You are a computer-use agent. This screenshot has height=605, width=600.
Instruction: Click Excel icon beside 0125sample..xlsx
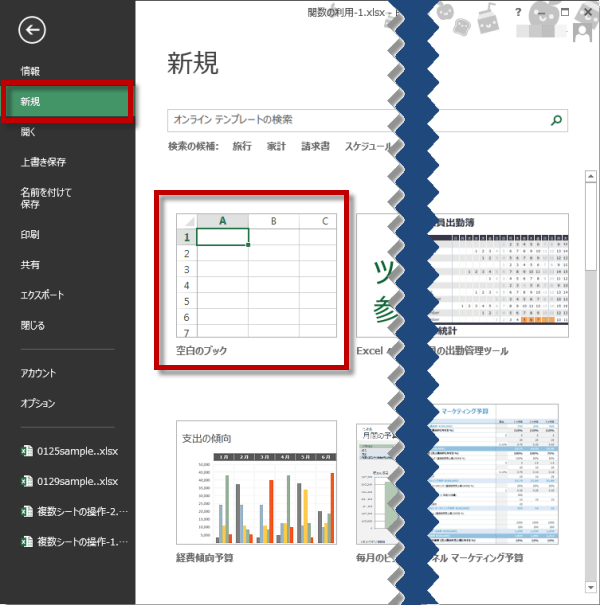(27, 451)
